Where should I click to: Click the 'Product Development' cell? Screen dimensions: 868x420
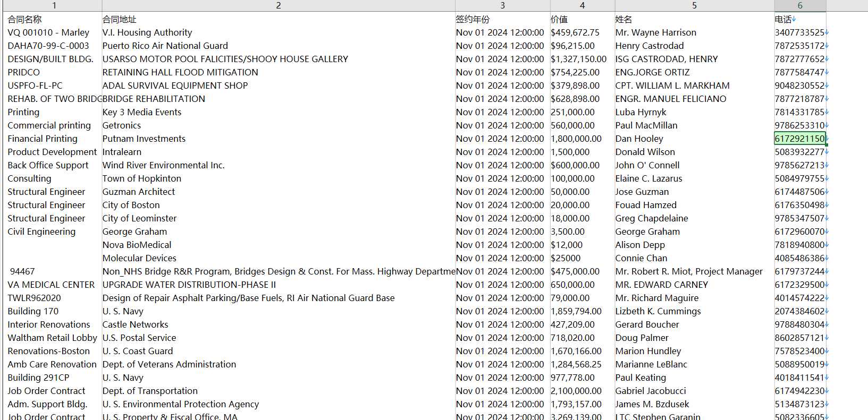point(52,152)
